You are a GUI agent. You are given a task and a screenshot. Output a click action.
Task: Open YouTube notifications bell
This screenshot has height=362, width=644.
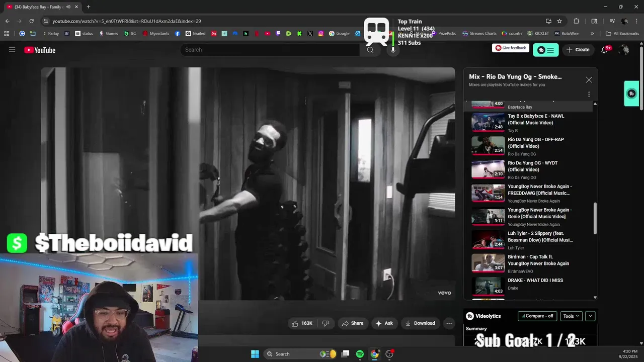(604, 50)
